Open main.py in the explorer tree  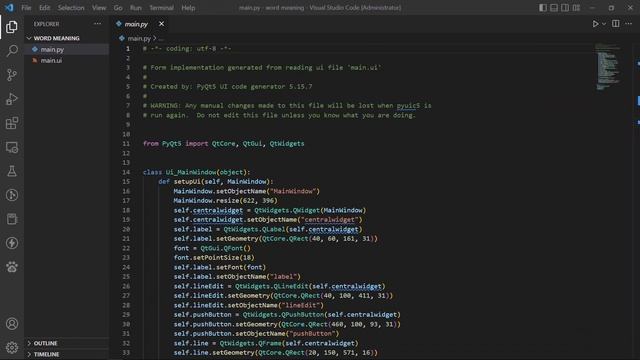pos(52,49)
